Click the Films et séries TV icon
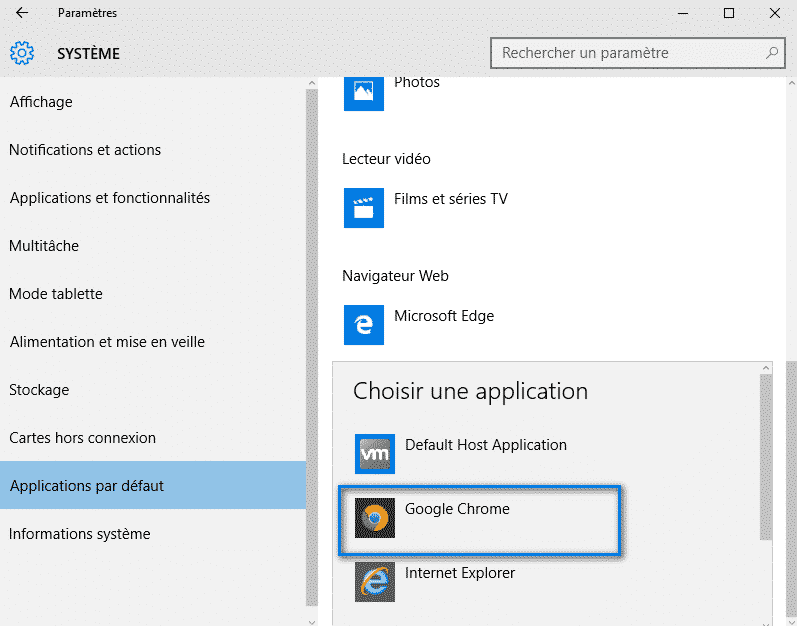Viewport: 797px width, 626px height. 363,208
